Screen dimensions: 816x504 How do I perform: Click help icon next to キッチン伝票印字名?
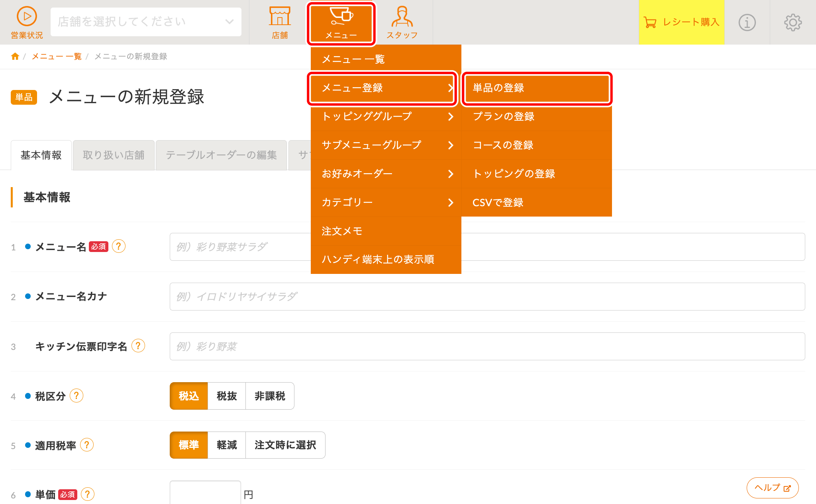point(138,346)
